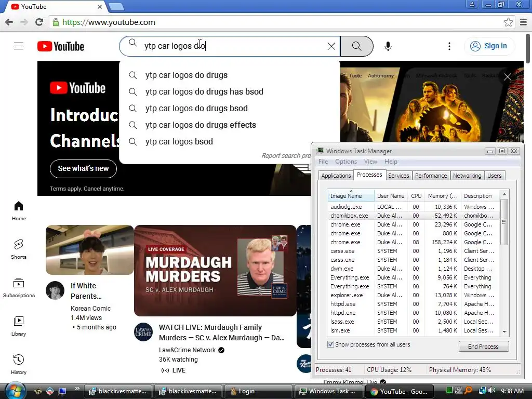The image size is (532, 399).
Task: Toggle 'Show processes from all users' checkbox
Action: tap(330, 344)
